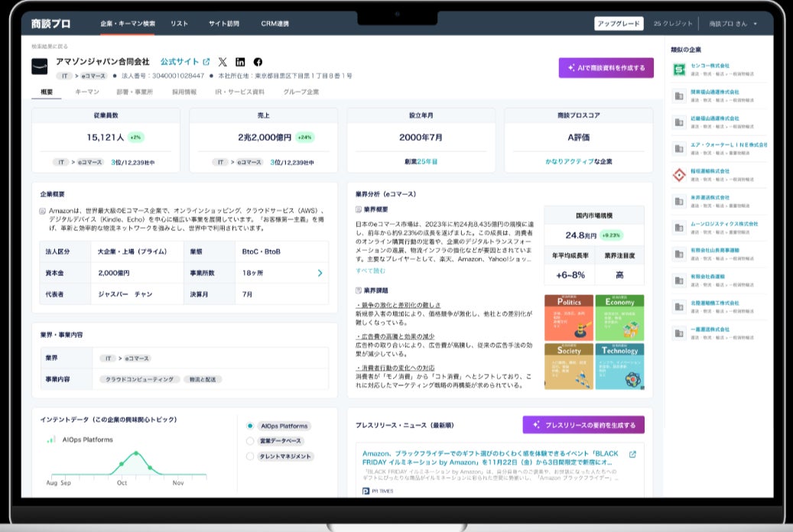The width and height of the screenshot is (793, 532).
Task: Click the bar-chart icon beside AIOps Platforms
Action: point(51,440)
